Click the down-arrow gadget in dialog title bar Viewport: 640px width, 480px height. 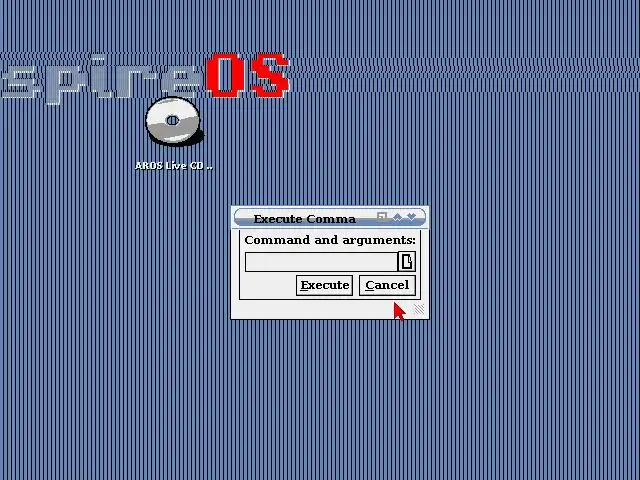411,217
